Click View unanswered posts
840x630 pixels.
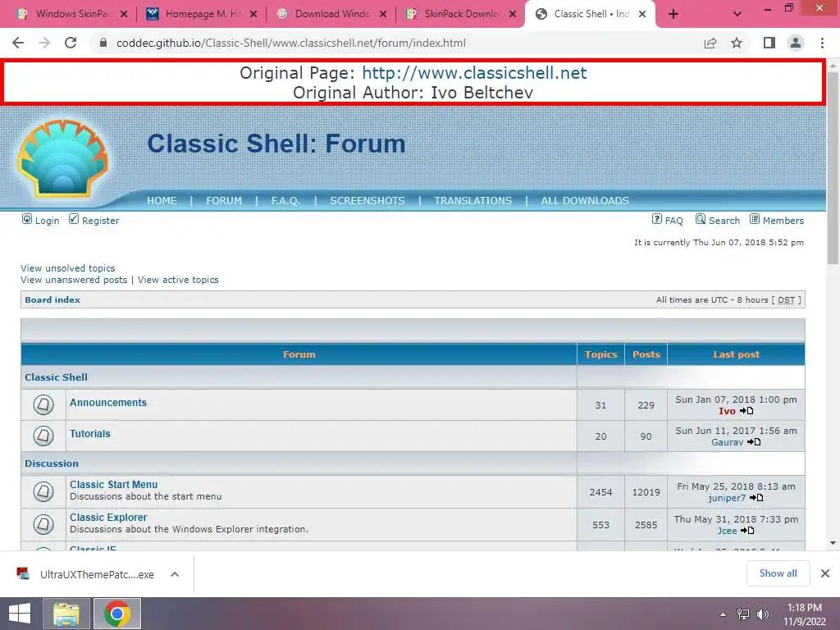tap(74, 280)
